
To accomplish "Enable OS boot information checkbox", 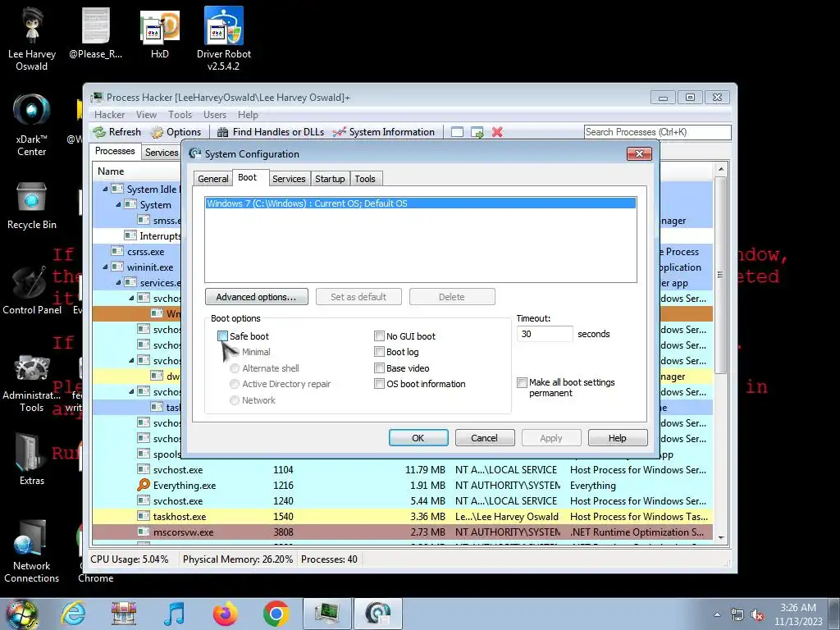I will pyautogui.click(x=379, y=384).
